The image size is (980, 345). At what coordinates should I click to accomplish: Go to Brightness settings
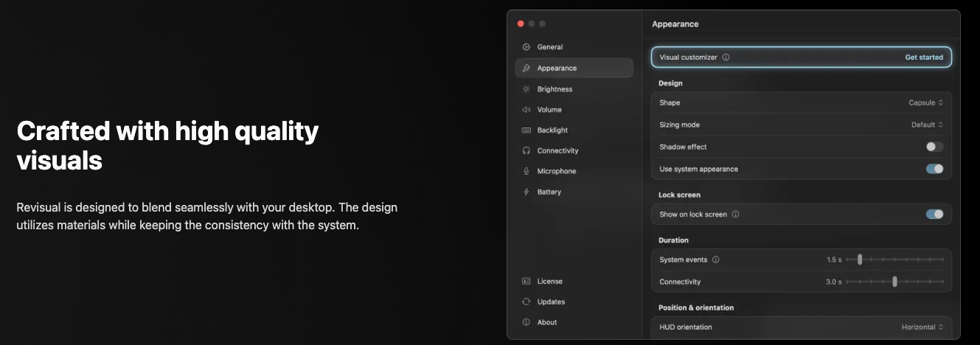click(x=574, y=89)
